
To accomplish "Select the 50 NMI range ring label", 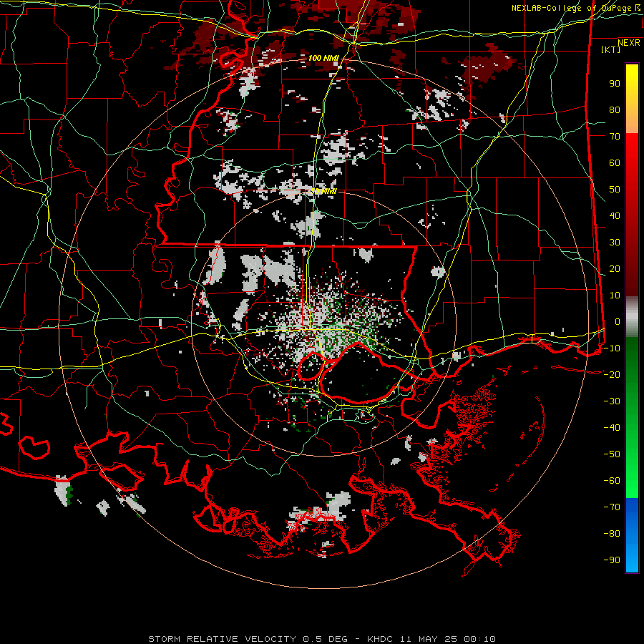I will tap(323, 191).
